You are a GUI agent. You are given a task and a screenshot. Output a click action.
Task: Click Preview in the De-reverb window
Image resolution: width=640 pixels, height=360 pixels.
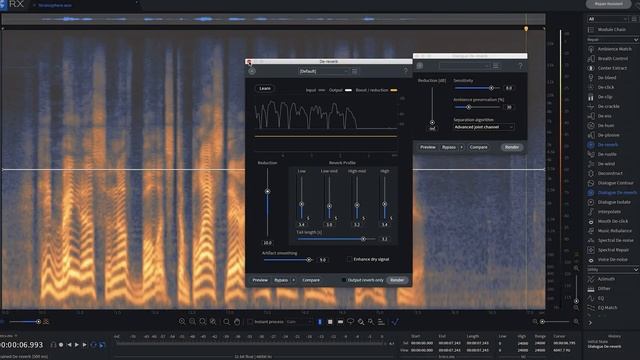[x=260, y=280]
